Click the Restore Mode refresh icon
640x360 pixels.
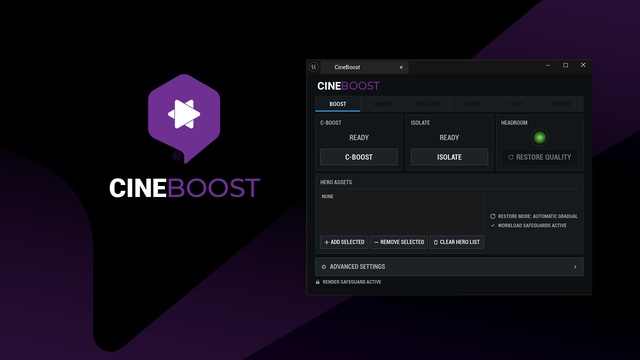(x=493, y=216)
